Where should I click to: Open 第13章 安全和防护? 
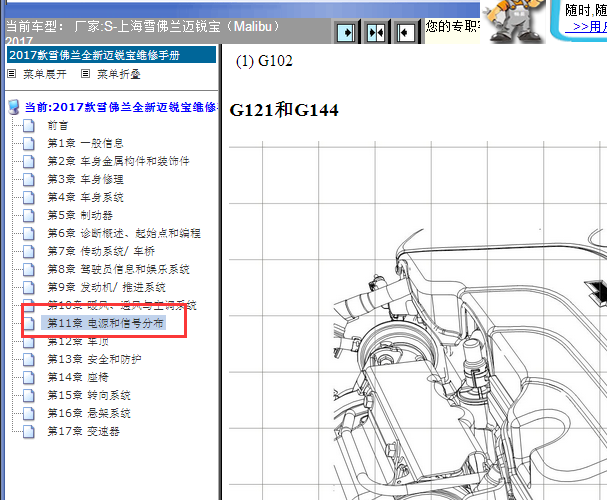click(x=94, y=359)
